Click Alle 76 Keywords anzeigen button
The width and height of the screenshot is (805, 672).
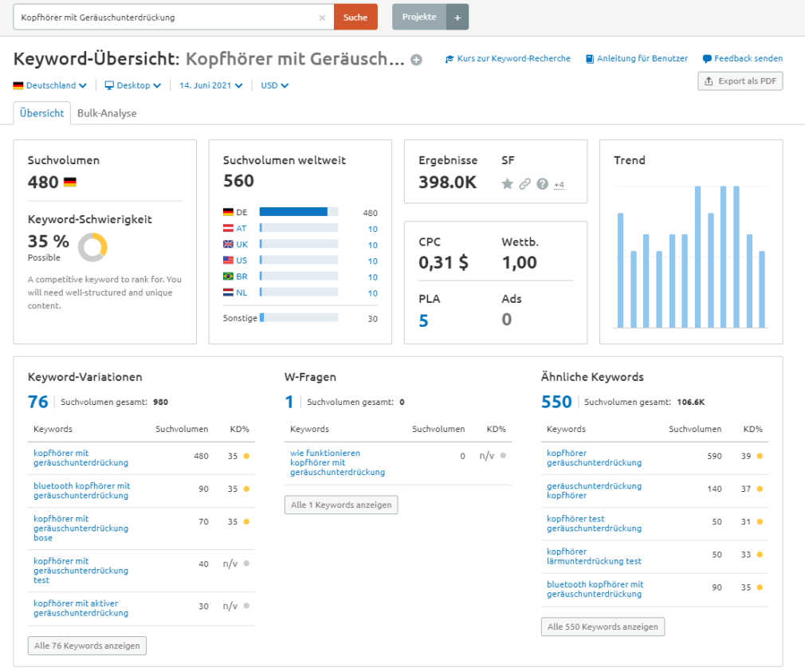tap(87, 646)
